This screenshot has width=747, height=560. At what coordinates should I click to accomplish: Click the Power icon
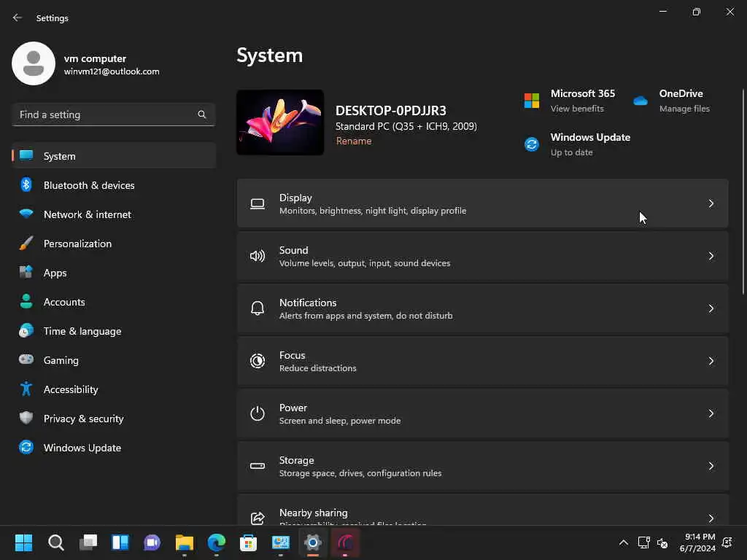point(258,413)
